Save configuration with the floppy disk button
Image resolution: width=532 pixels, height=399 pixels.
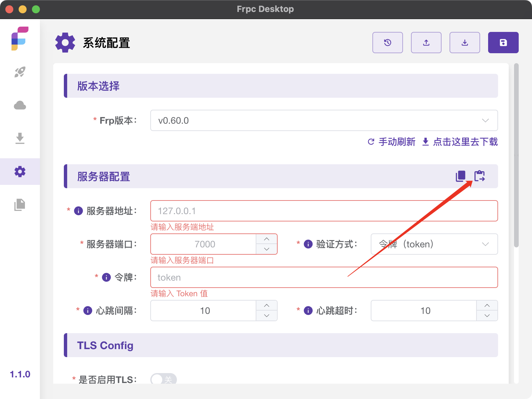tap(503, 43)
